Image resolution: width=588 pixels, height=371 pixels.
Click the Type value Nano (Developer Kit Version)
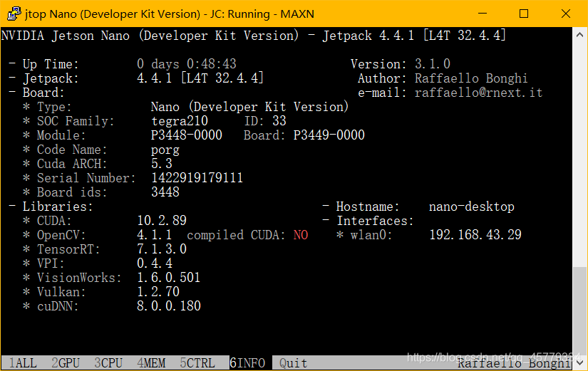249,107
